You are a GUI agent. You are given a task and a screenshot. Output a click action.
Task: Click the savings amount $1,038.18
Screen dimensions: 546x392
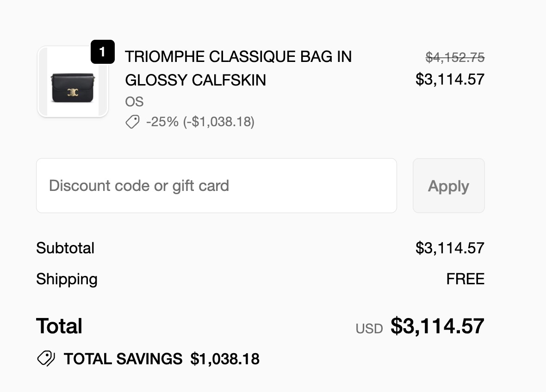click(225, 359)
